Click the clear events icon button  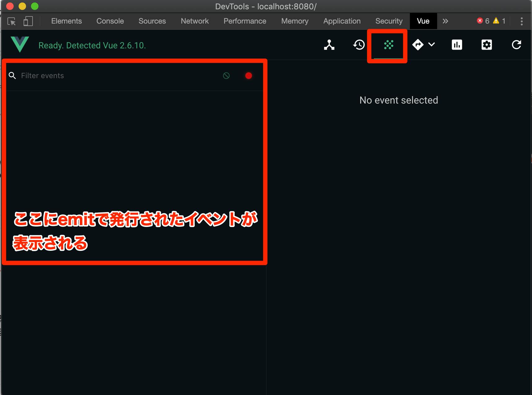coord(226,75)
